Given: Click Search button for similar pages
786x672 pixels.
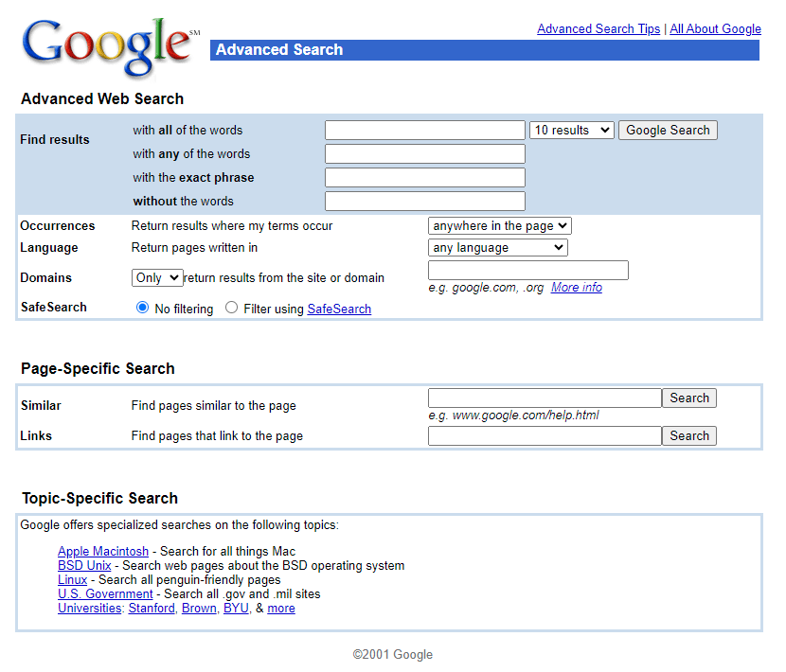Looking at the screenshot, I should coord(689,398).
